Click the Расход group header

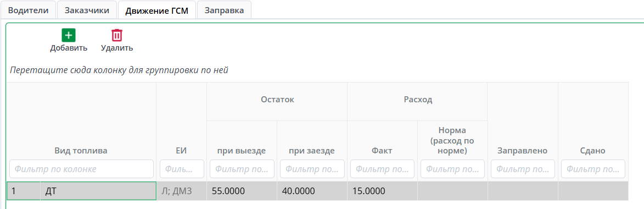pos(418,100)
